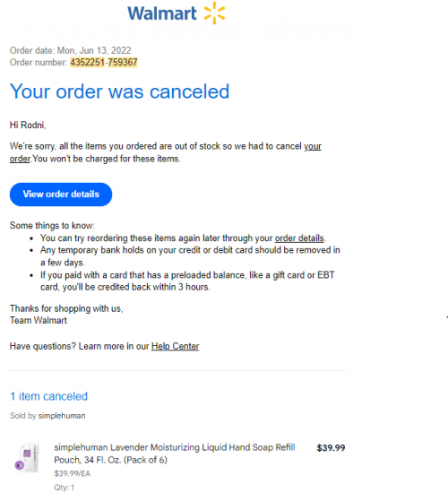The height and width of the screenshot is (502, 448).
Task: Click the bold $39.99 price
Action: coord(331,448)
